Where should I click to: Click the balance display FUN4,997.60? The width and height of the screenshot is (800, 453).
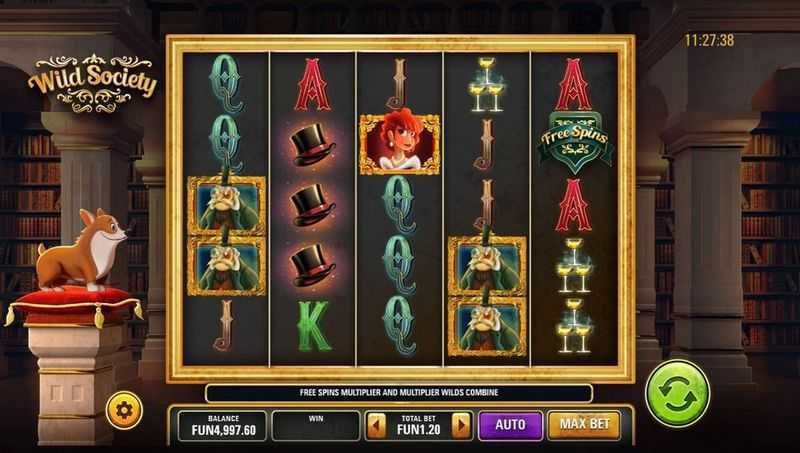pyautogui.click(x=223, y=426)
